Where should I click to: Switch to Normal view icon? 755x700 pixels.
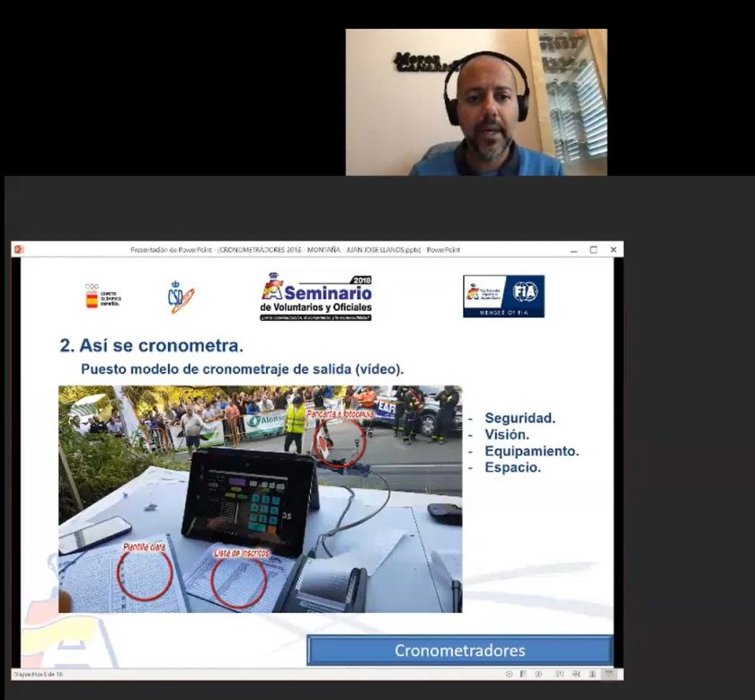click(x=560, y=673)
